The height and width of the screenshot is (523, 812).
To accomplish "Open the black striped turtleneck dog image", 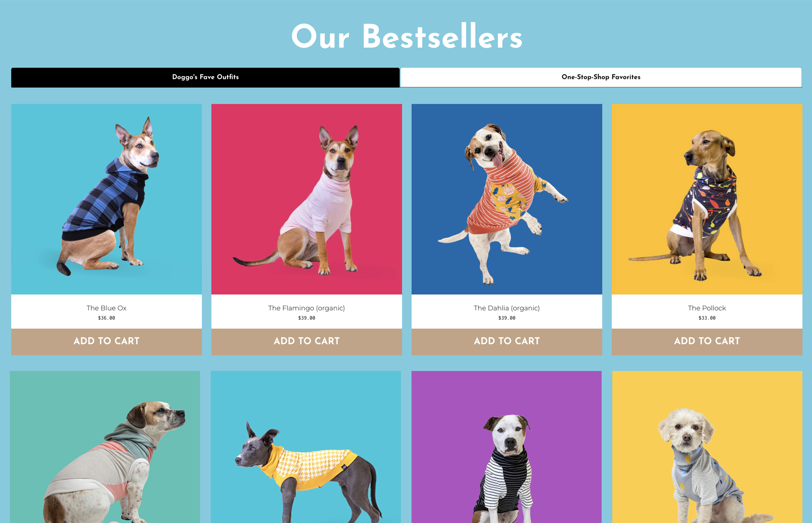I will [506, 447].
